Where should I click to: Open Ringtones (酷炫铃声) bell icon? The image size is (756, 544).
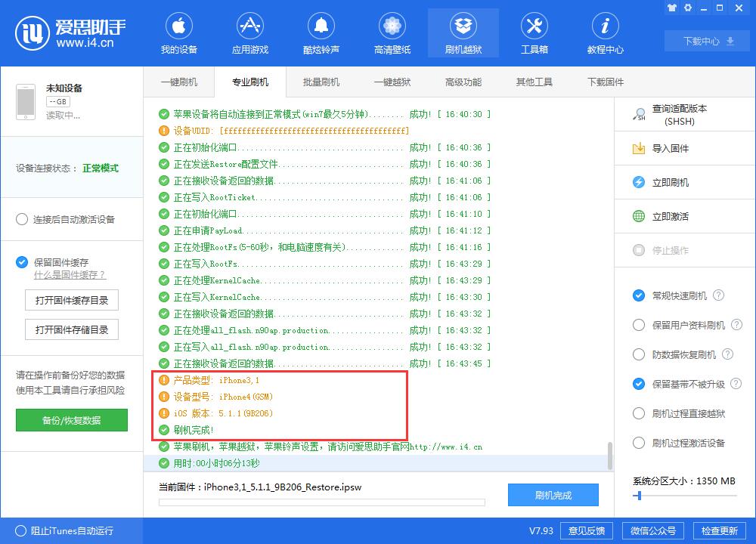click(321, 26)
